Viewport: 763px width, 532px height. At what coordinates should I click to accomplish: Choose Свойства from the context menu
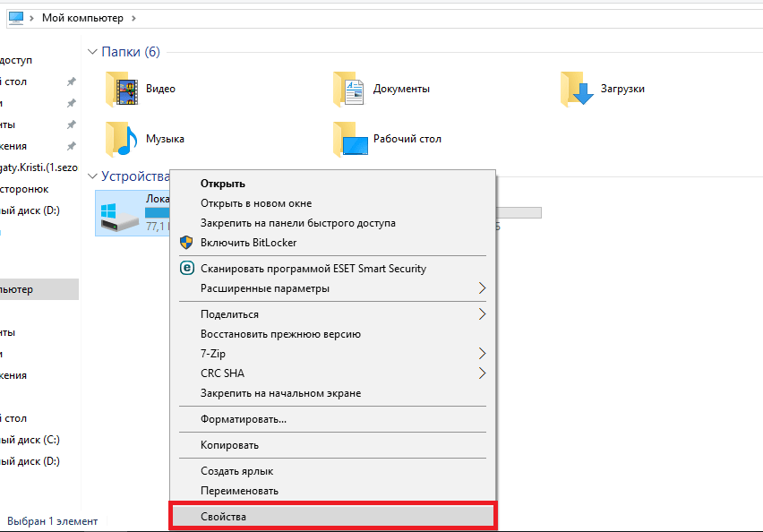click(x=223, y=517)
